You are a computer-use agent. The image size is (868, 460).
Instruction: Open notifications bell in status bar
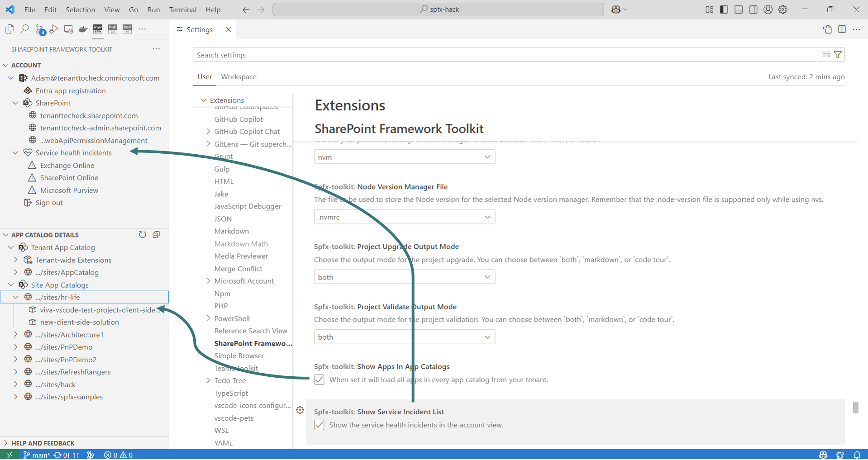(x=857, y=455)
